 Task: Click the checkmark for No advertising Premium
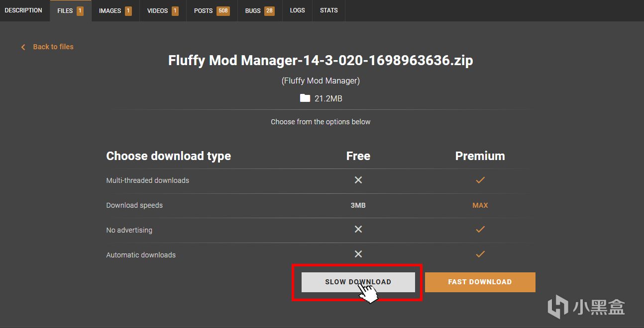click(480, 229)
